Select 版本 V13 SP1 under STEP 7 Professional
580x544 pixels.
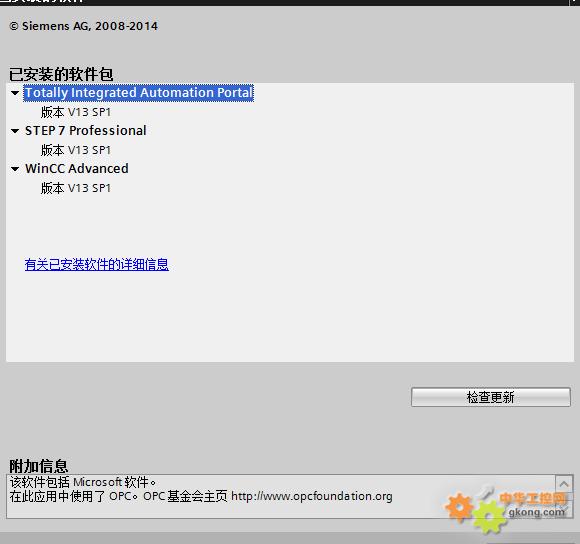click(x=76, y=150)
